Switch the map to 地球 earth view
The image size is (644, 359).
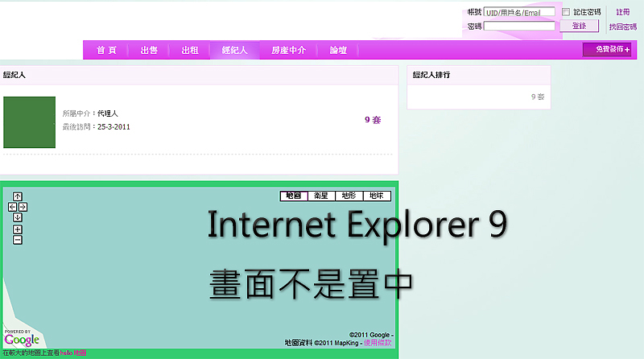point(377,196)
